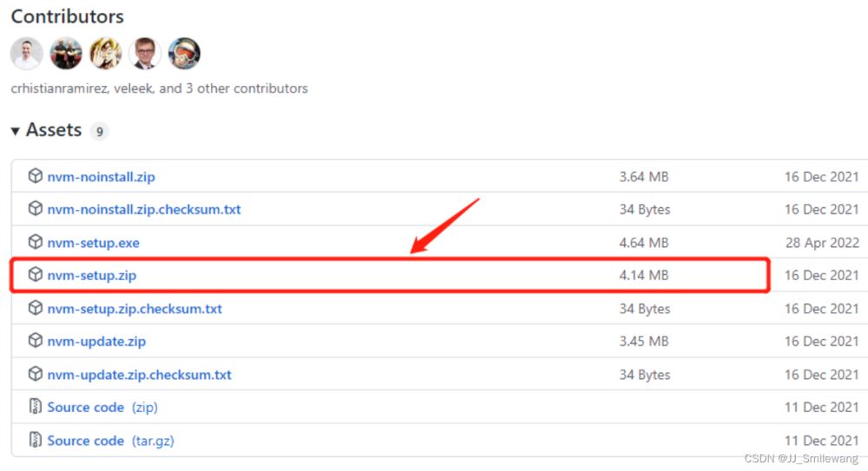868x471 pixels.
Task: Click the package icon beside nvm-setup.exe
Action: (35, 242)
